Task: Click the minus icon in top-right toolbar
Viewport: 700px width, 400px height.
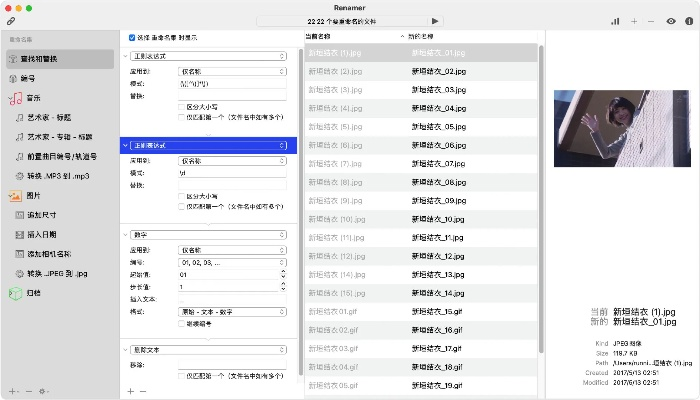Action: (651, 21)
